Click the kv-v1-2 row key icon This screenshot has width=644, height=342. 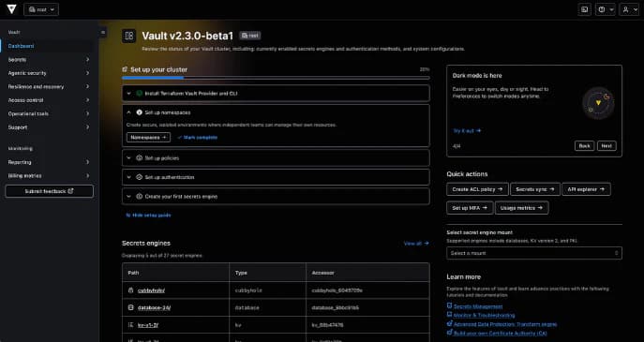click(130, 325)
